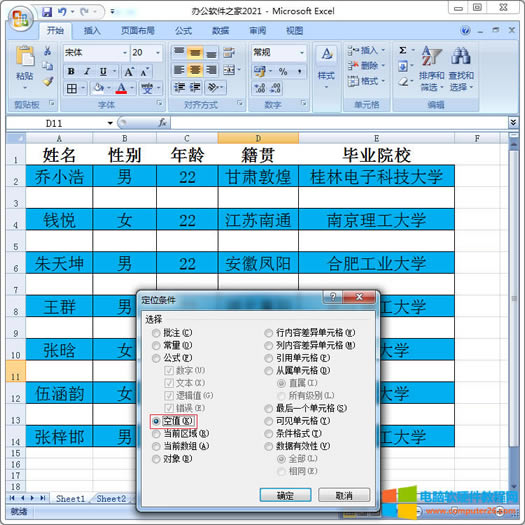This screenshot has height=525, width=525.
Task: Select the 常量 radio option
Action: (172, 345)
